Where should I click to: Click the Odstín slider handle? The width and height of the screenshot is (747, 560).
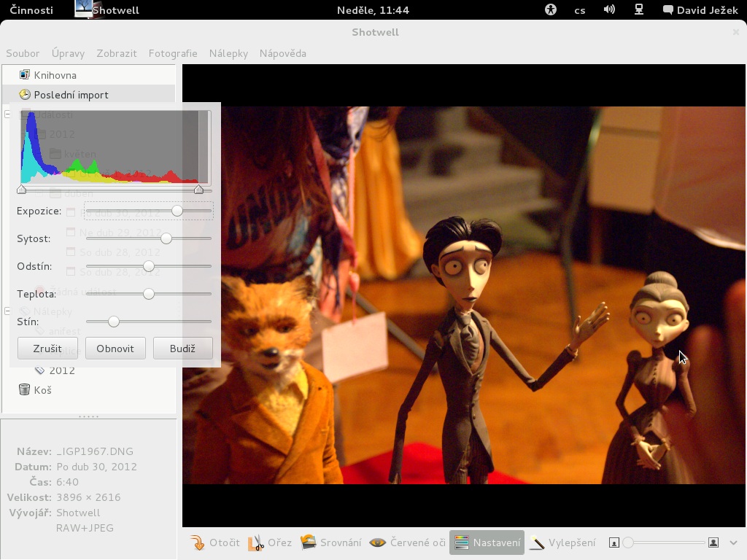pyautogui.click(x=149, y=266)
